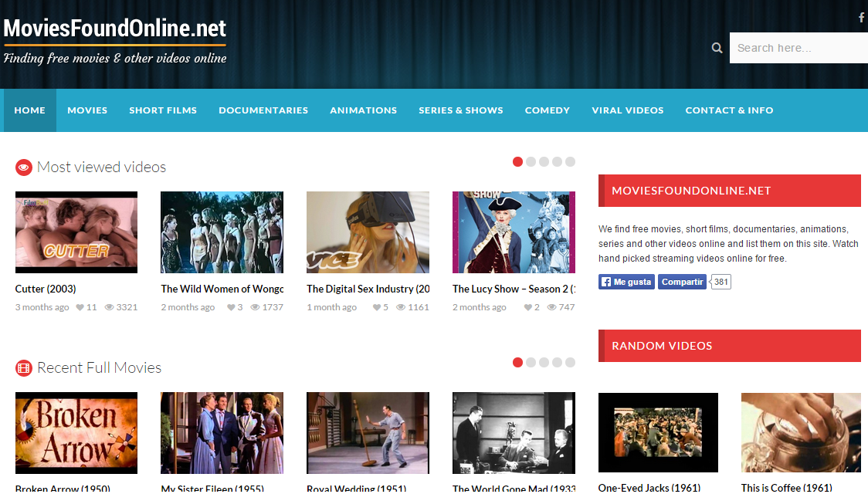
Task: Open the This is Coffee thumbnail
Action: point(801,432)
